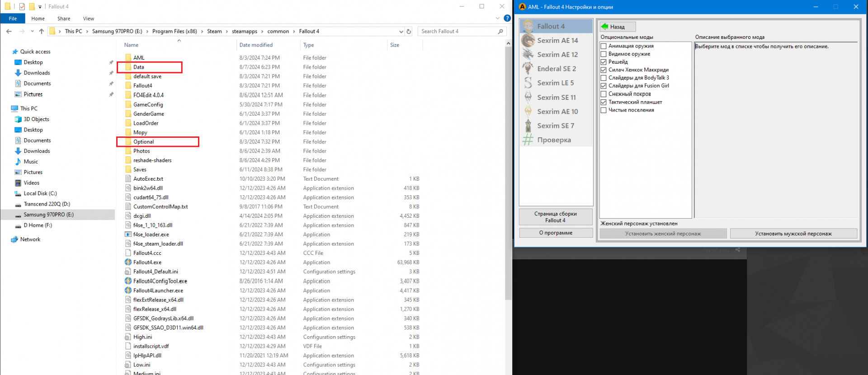Open the Проверка hash icon entry
868x375 pixels.
pyautogui.click(x=528, y=140)
